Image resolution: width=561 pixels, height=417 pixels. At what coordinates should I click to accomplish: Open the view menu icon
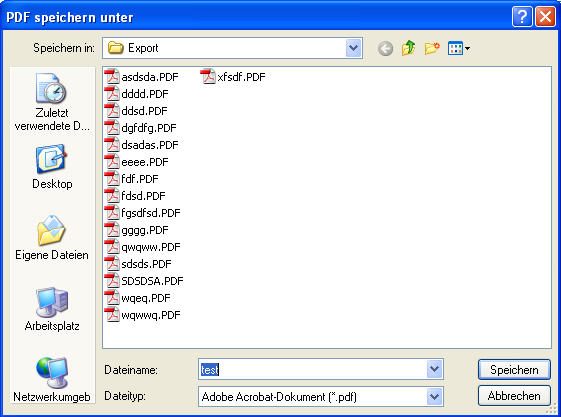point(459,48)
